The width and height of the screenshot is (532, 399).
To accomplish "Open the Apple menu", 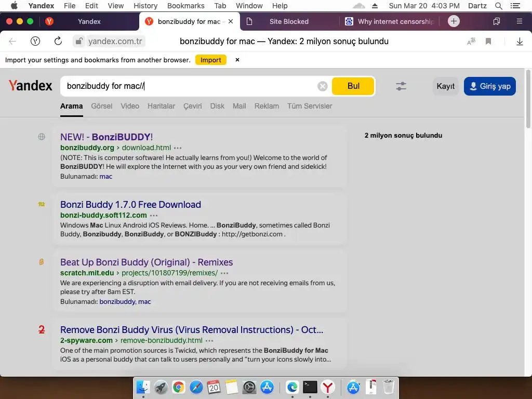I will 14,5.
